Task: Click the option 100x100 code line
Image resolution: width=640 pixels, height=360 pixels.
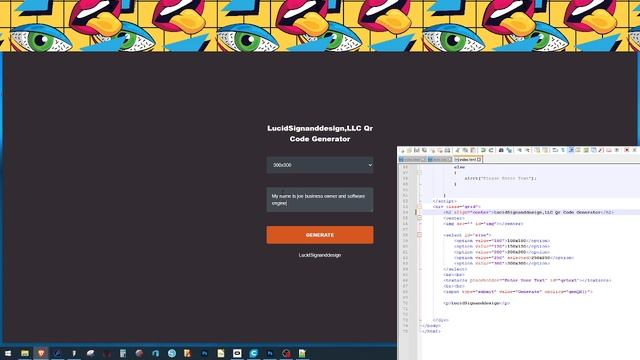Action: 502,241
